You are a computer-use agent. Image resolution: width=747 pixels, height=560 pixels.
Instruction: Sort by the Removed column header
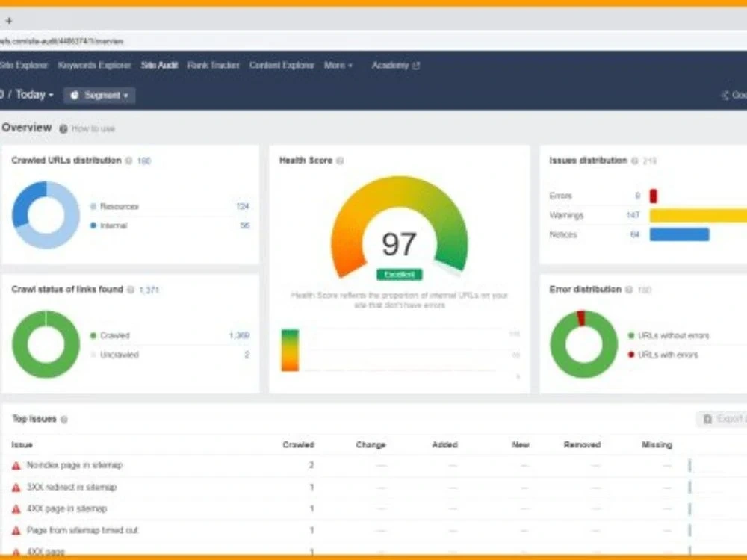[x=582, y=445]
